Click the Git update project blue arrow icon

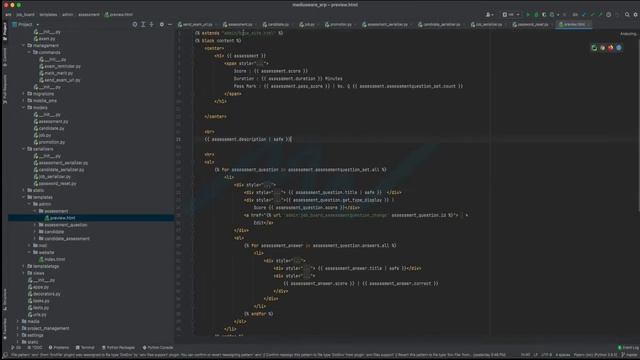(x=584, y=15)
